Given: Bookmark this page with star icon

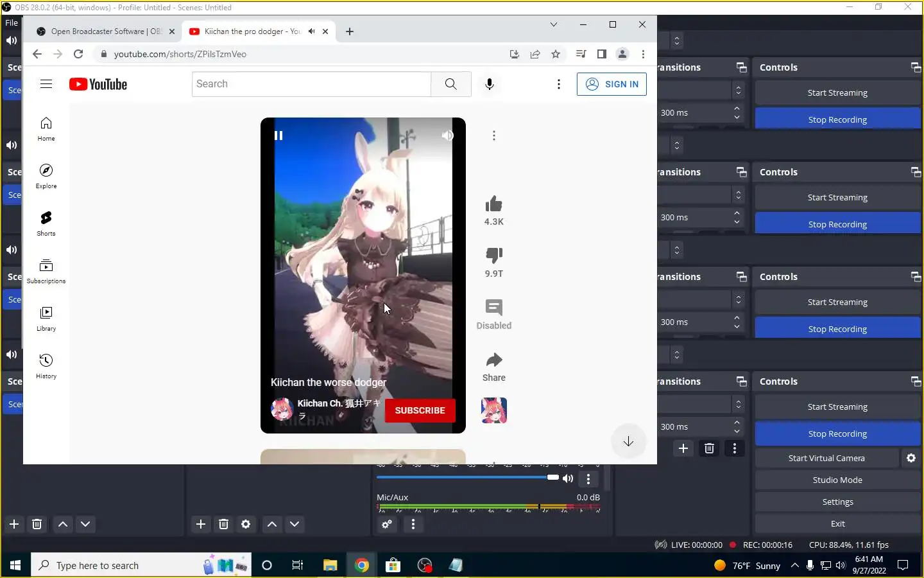Looking at the screenshot, I should point(556,54).
